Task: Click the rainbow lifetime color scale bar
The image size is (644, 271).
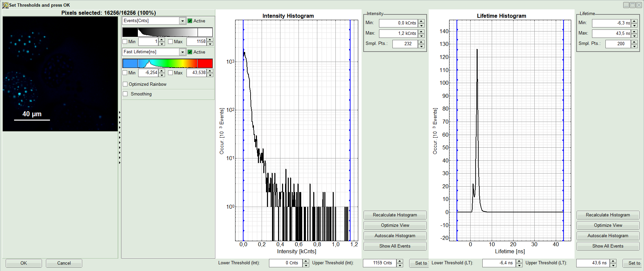Action: (167, 63)
